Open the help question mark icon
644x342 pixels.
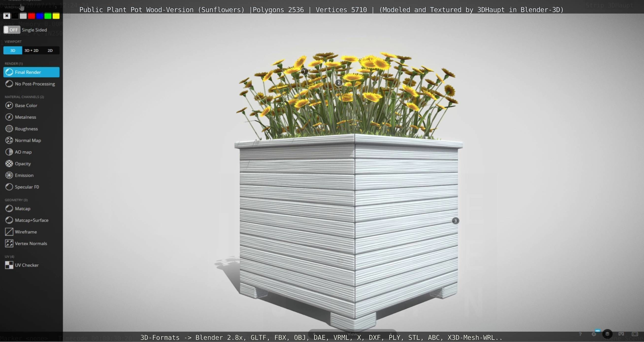click(580, 334)
